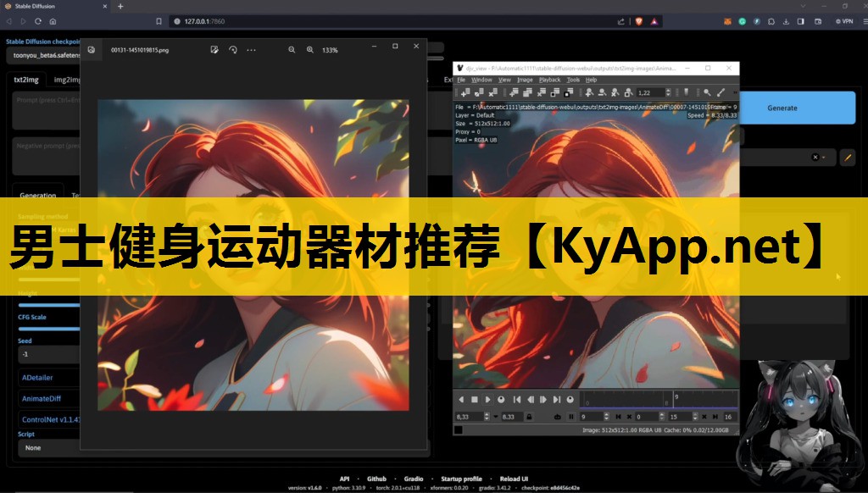The width and height of the screenshot is (868, 493).
Task: Open the Tools menu in djv_view
Action: (573, 80)
